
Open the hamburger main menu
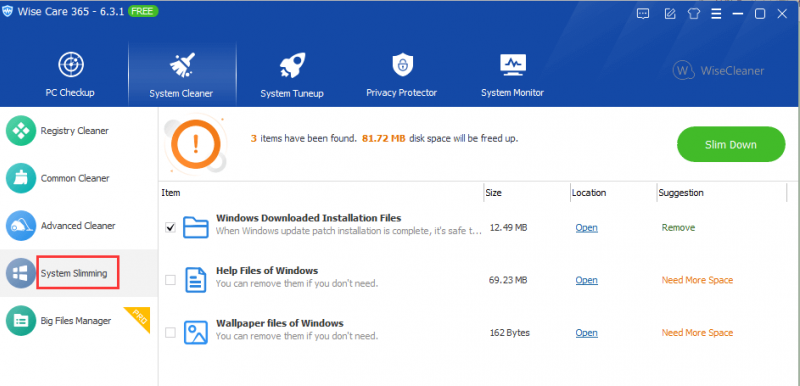[x=716, y=14]
